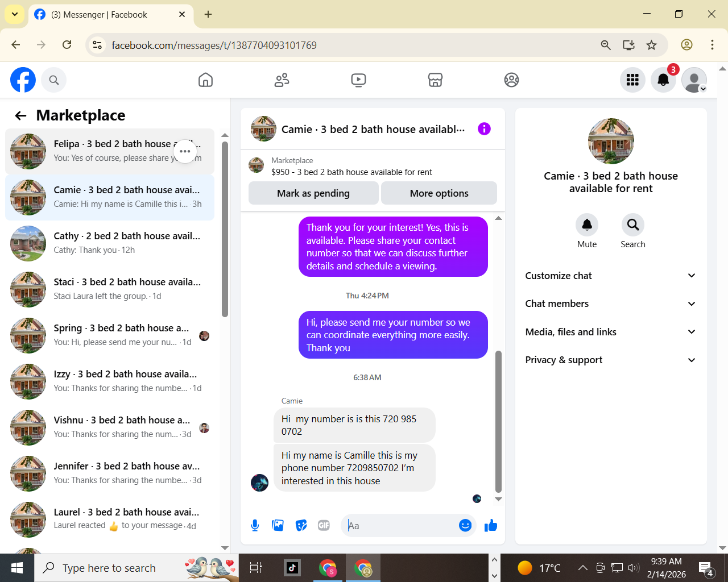Click conversation list scrollbar thumb
Screen dimensions: 728x582
pos(225,229)
